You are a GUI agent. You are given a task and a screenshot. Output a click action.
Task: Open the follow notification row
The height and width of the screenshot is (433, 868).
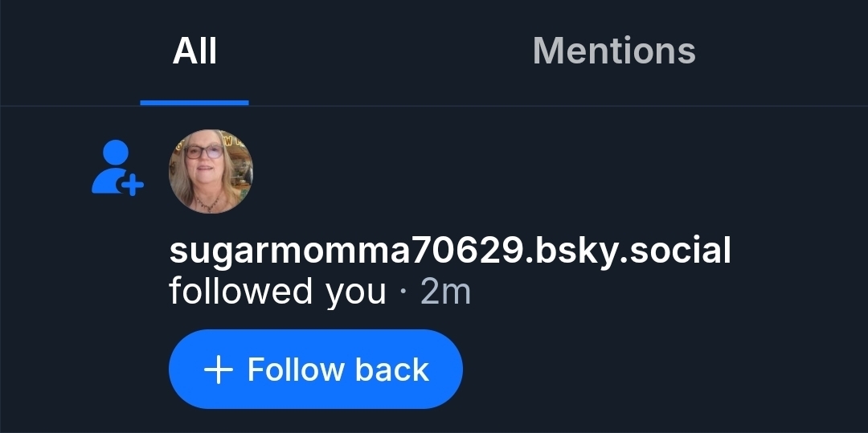coord(434,269)
